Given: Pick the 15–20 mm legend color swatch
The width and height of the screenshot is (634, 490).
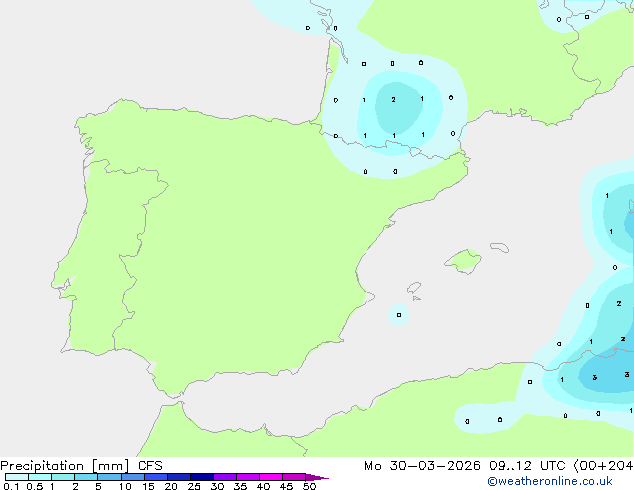Looking at the screenshot, I should (x=156, y=477).
